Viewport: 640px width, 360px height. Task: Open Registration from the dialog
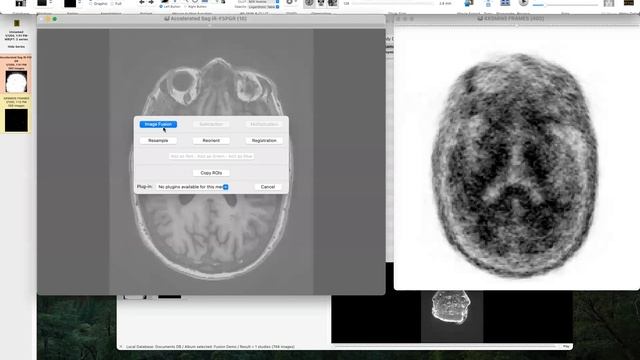[x=264, y=140]
